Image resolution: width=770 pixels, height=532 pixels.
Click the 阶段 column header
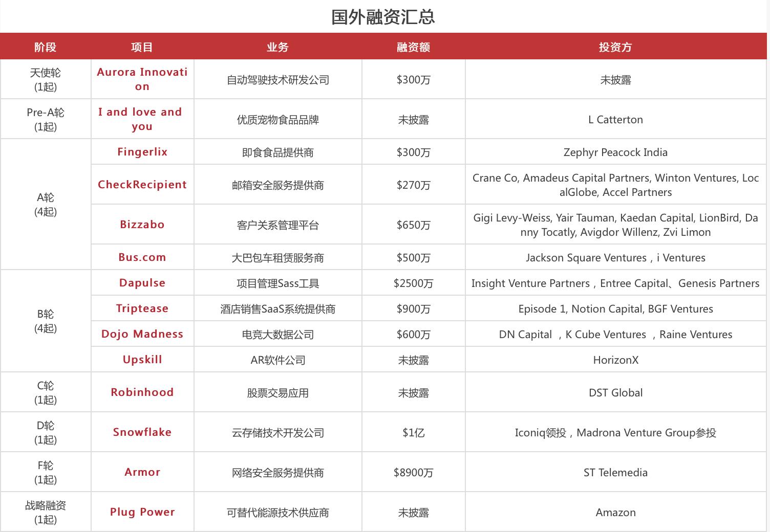tap(45, 47)
